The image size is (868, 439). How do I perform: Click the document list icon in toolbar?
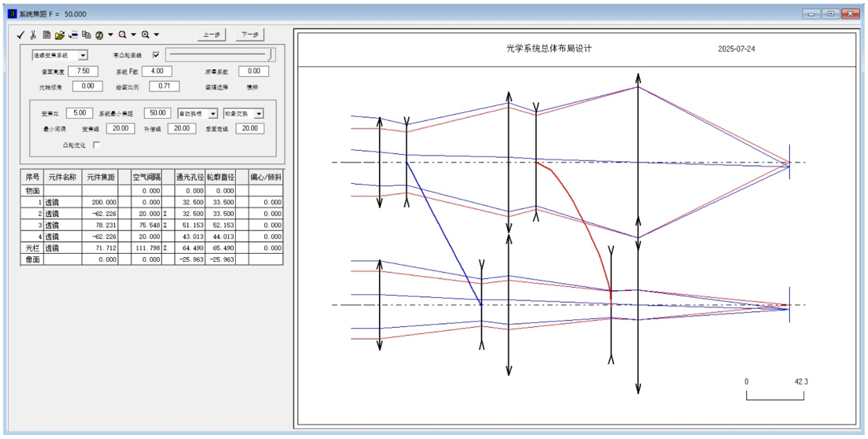point(46,35)
